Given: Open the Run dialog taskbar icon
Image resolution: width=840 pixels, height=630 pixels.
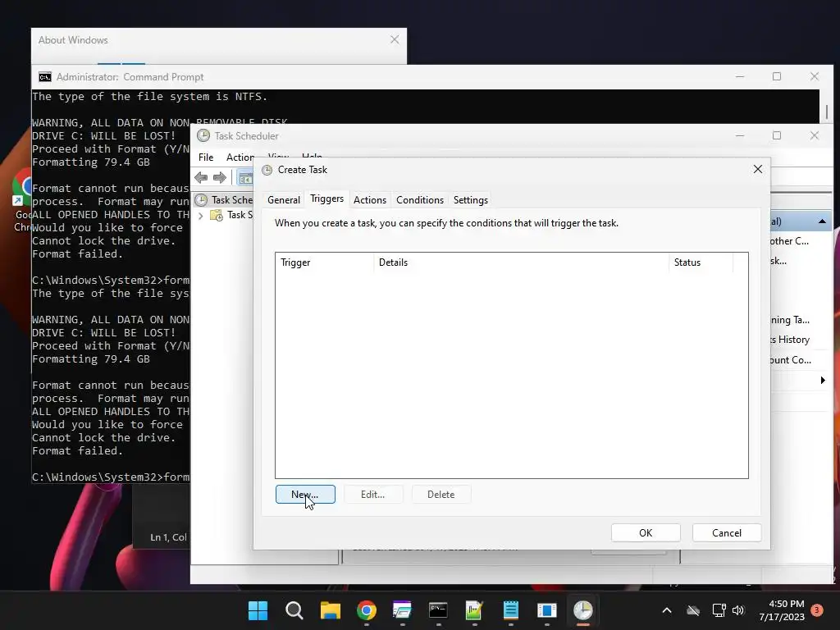Looking at the screenshot, I should [402, 610].
